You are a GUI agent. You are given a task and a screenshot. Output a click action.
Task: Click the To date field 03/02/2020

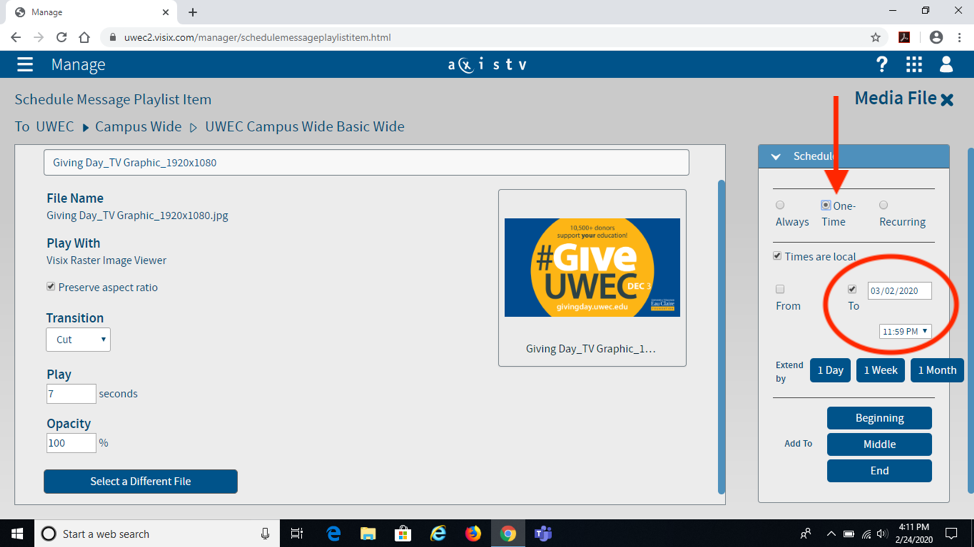click(x=899, y=291)
